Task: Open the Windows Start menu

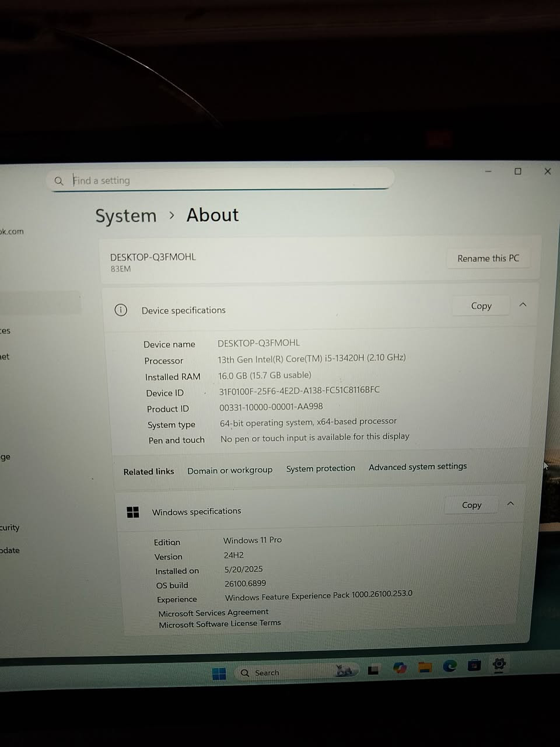Action: [219, 673]
